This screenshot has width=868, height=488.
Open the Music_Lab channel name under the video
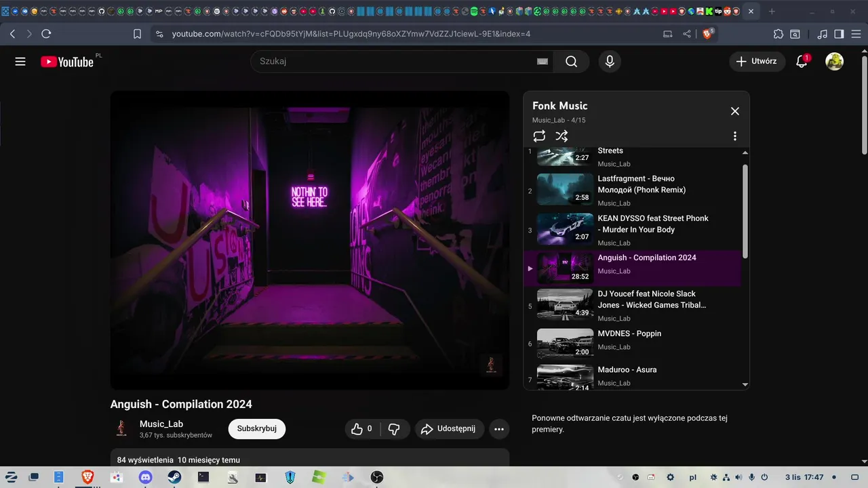(161, 424)
